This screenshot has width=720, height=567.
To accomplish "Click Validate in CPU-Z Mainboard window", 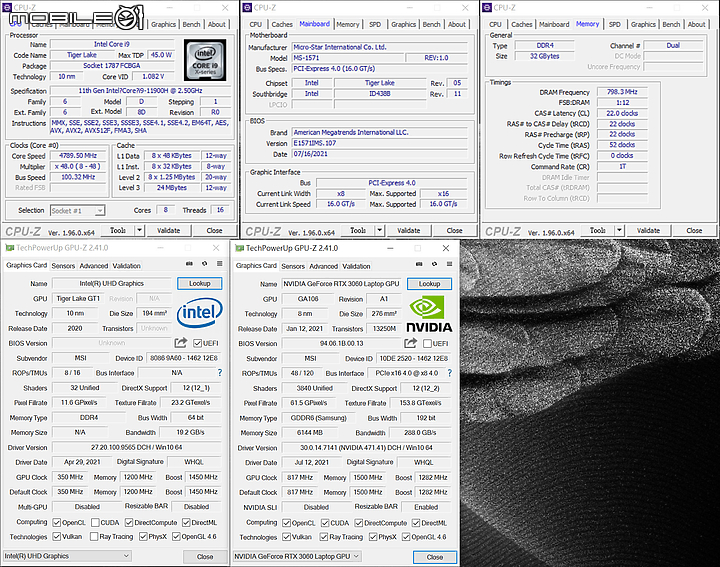I will tap(409, 230).
